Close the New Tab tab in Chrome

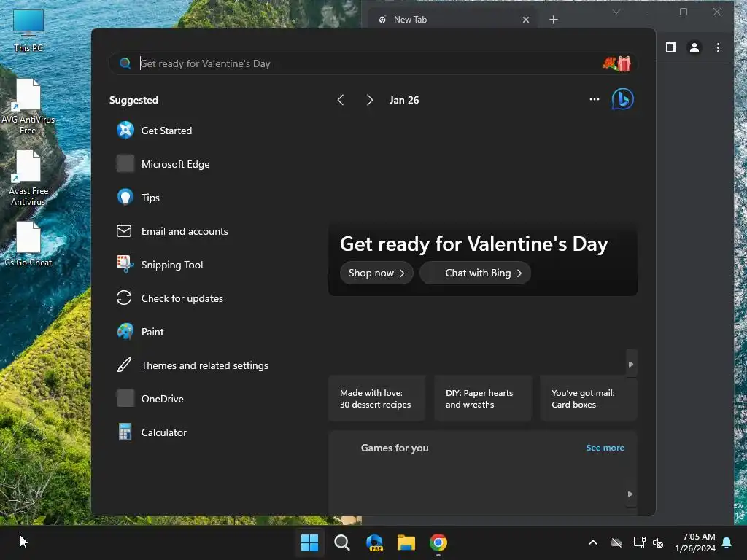(x=525, y=20)
